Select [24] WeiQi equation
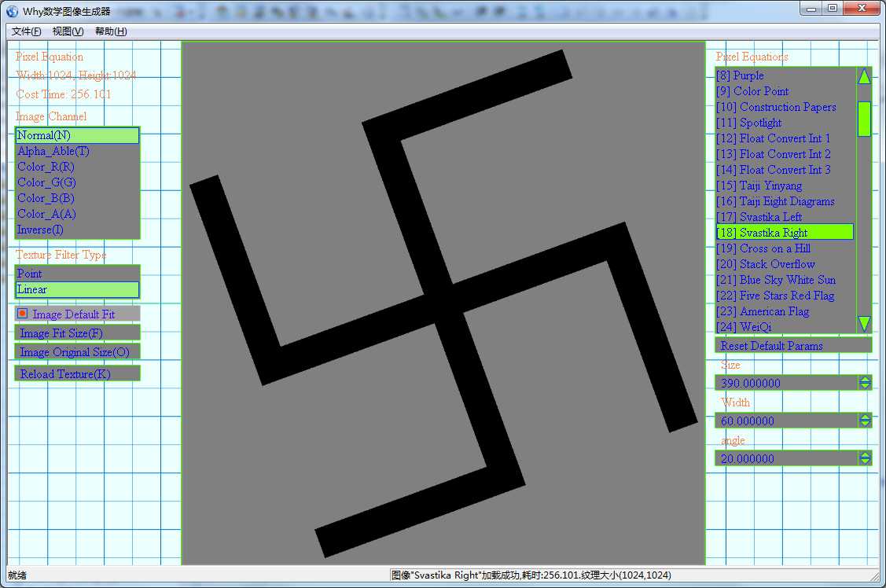The width and height of the screenshot is (886, 588). click(785, 326)
